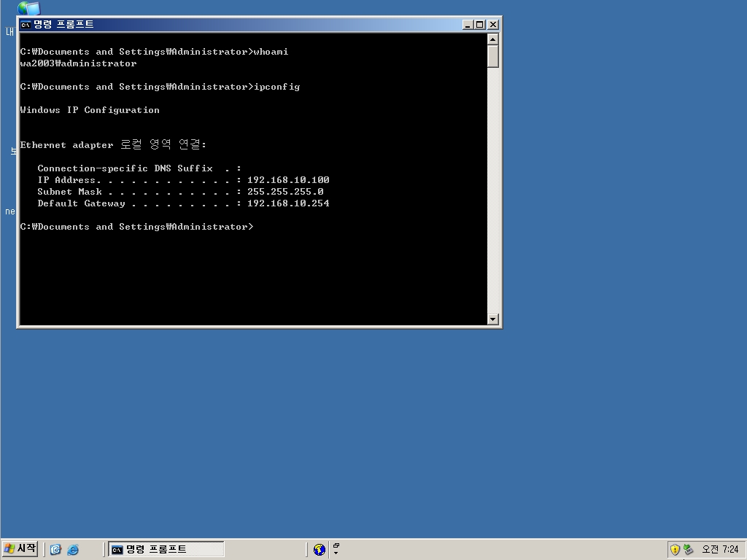Click the Connection-specific DNS Suffix line
Screen dimensions: 747x560
click(139, 168)
